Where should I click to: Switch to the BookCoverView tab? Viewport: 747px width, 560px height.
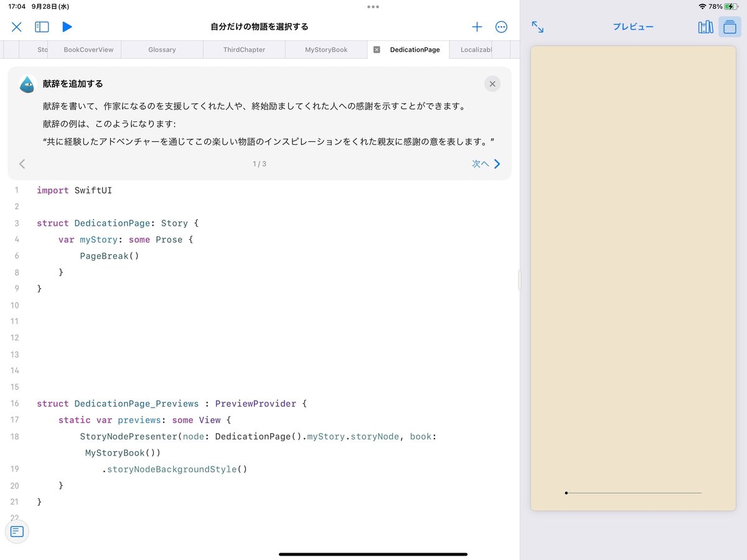pos(88,50)
